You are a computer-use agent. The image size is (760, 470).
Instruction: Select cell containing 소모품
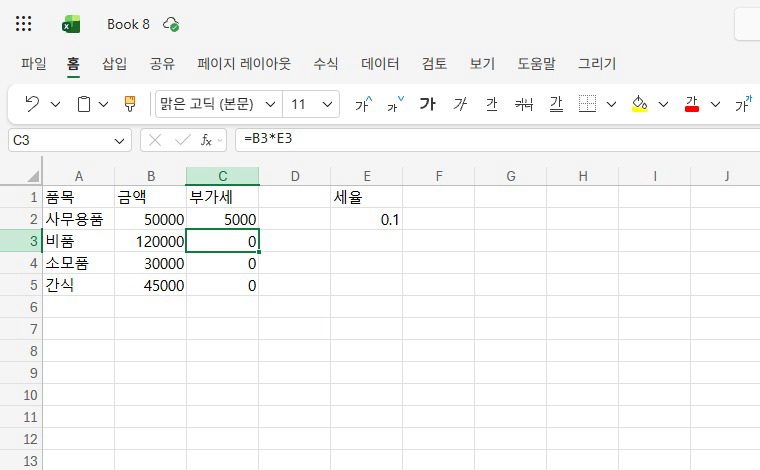coord(79,263)
